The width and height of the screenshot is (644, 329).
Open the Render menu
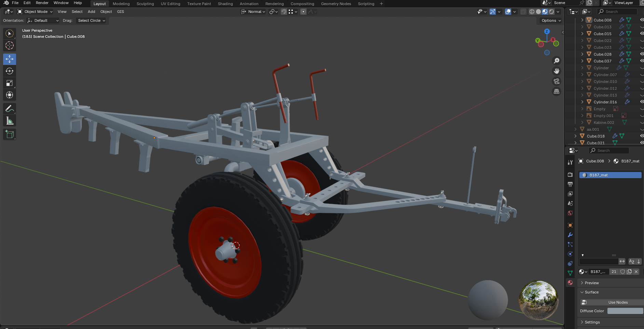point(42,3)
